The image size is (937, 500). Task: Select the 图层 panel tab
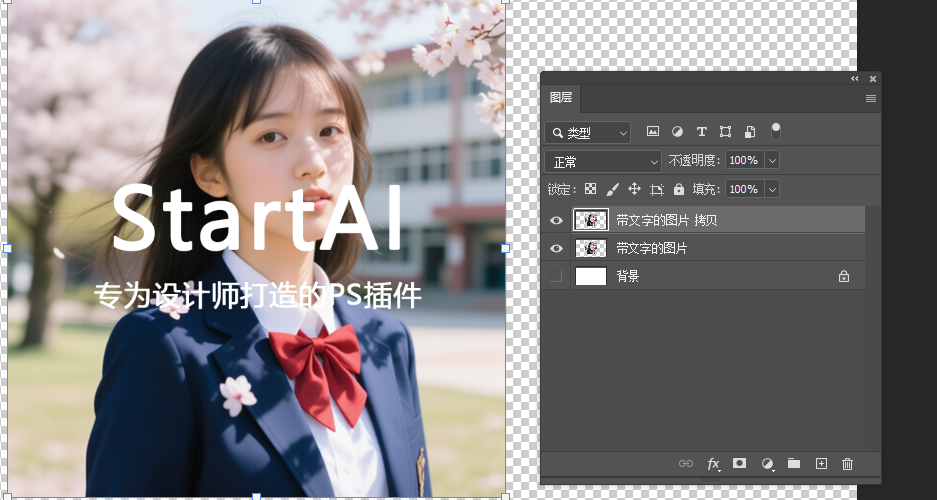pyautogui.click(x=561, y=98)
